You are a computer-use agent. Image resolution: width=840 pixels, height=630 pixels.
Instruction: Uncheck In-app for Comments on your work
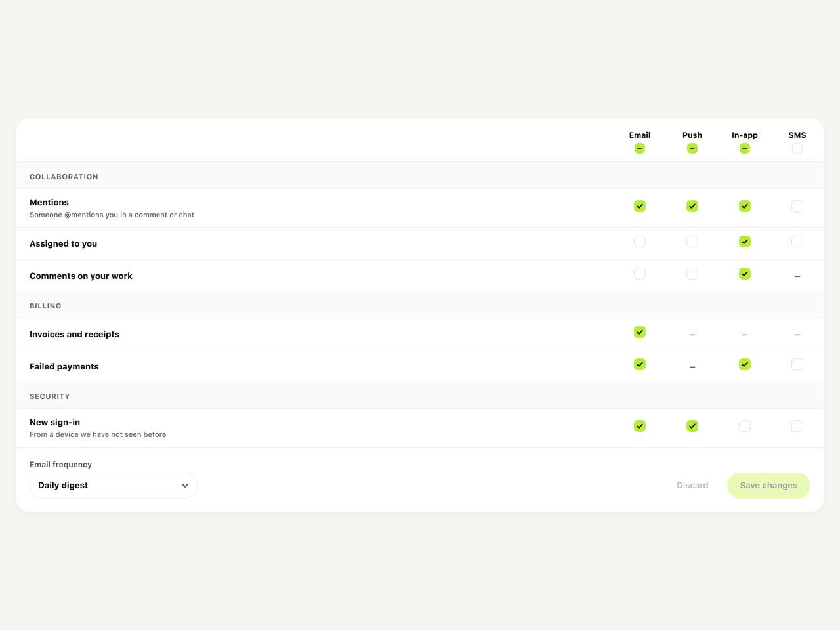click(x=745, y=274)
